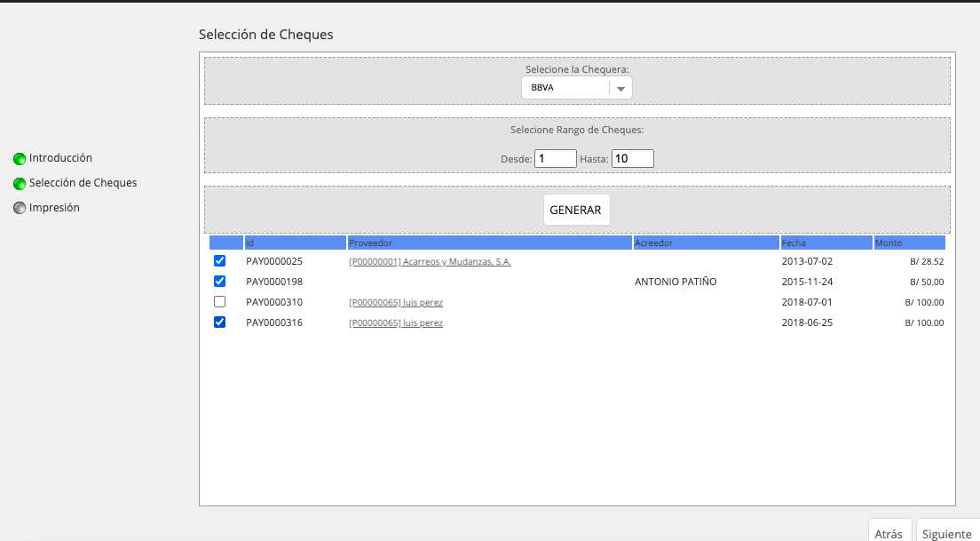Viewport: 980px width, 541px height.
Task: Select the PAY0000316 id cell
Action: pyautogui.click(x=274, y=322)
